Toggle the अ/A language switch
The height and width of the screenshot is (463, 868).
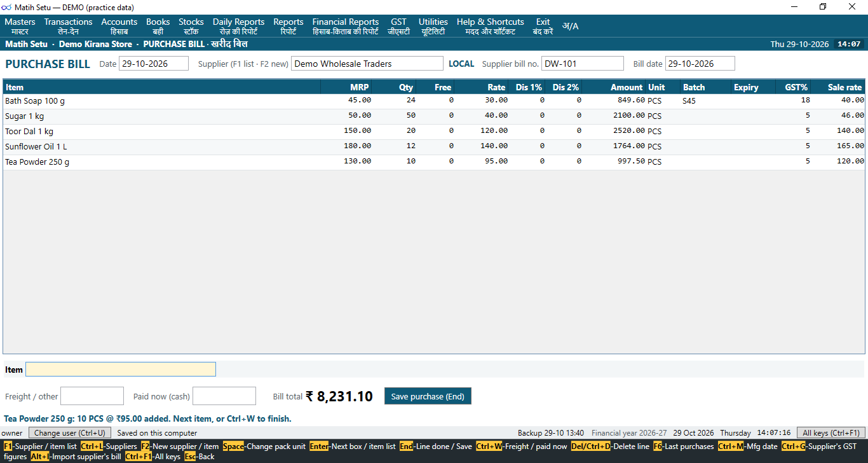(x=570, y=26)
